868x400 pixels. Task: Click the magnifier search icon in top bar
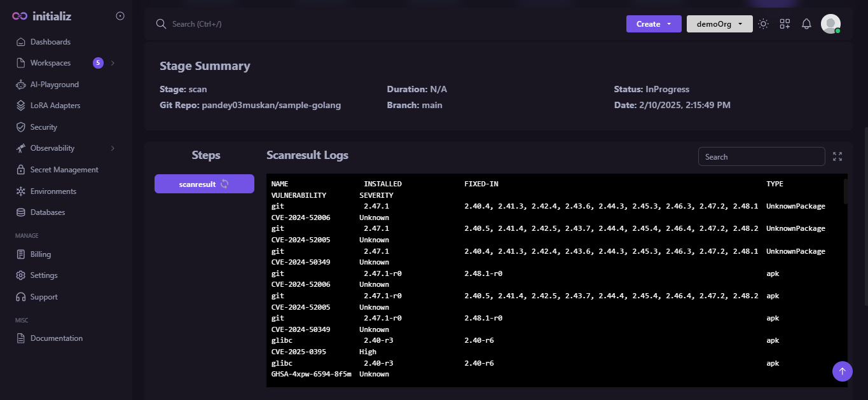[x=161, y=24]
